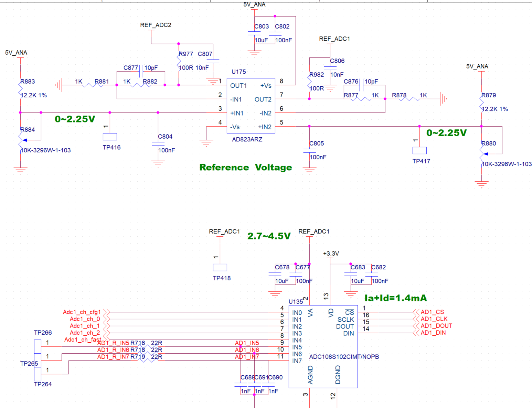
Task: Select the 2.7~4.5V green annotation
Action: (269, 236)
